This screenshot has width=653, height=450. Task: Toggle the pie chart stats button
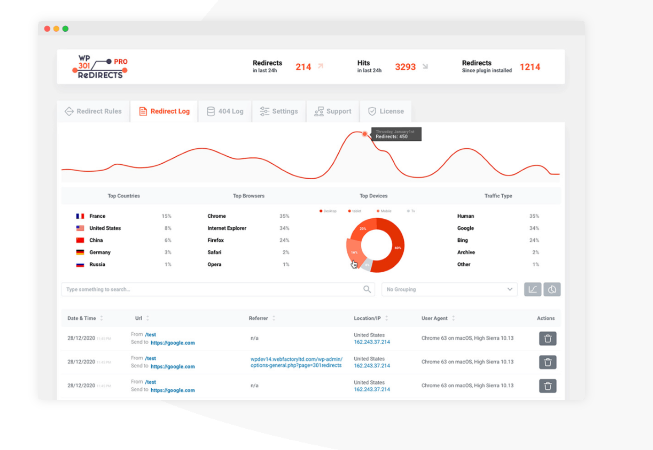(552, 289)
